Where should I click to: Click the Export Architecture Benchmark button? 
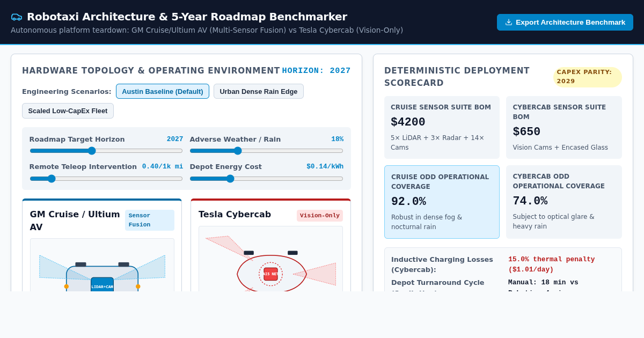(x=565, y=22)
